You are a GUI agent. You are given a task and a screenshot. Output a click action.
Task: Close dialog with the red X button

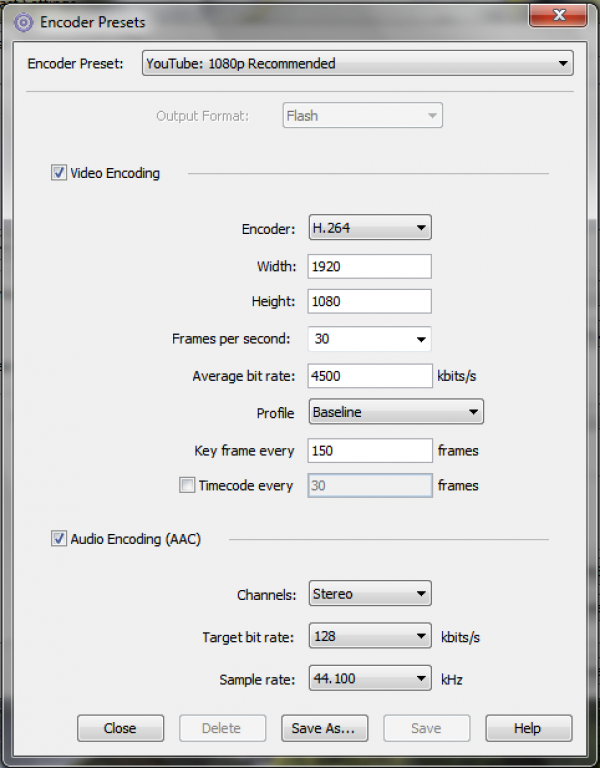coord(558,15)
